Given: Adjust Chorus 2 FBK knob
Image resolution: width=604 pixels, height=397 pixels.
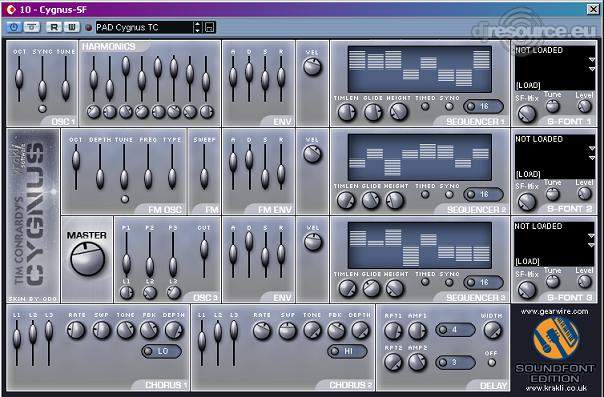Looking at the screenshot, I should tap(336, 330).
